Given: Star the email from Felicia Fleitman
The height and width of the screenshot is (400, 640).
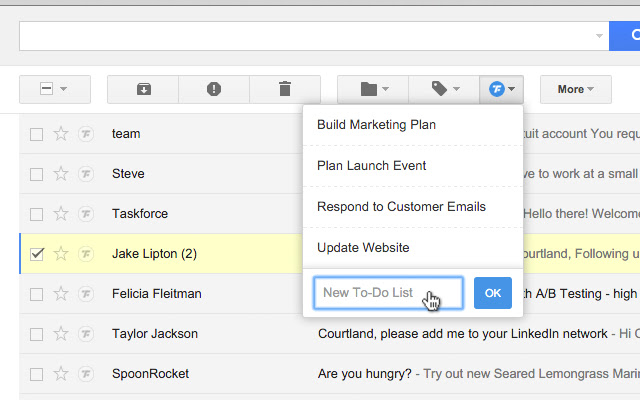Looking at the screenshot, I should tap(61, 294).
